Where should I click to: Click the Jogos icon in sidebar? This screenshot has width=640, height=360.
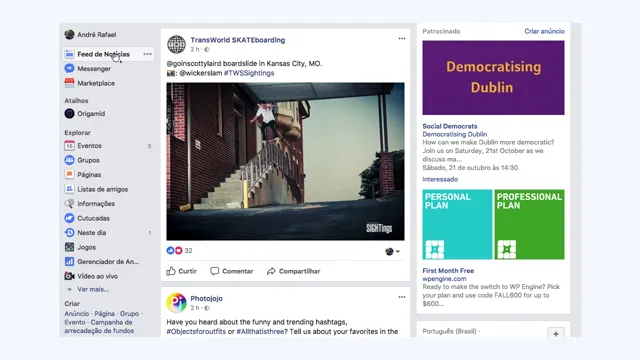click(69, 247)
